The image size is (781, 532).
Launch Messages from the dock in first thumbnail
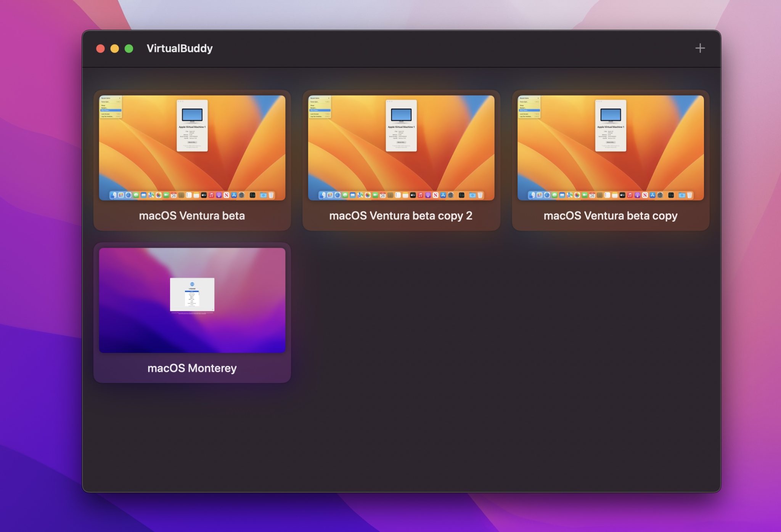pyautogui.click(x=135, y=195)
